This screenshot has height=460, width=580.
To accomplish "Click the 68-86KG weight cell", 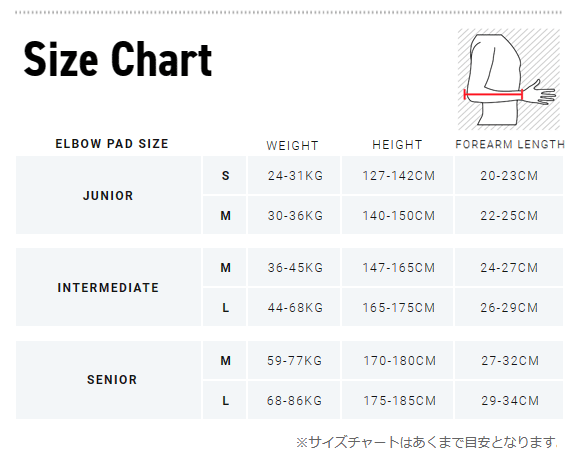I will 294,400.
